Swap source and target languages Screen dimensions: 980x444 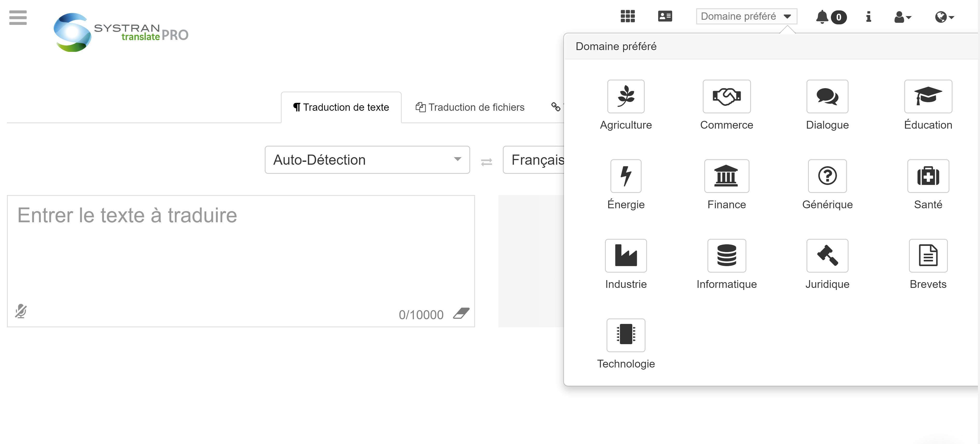click(486, 162)
